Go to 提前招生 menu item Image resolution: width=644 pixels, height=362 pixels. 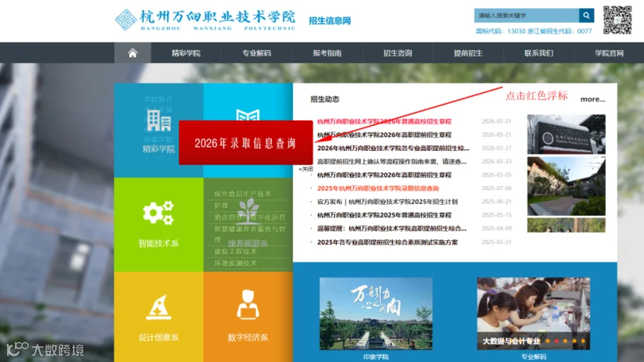pos(468,53)
